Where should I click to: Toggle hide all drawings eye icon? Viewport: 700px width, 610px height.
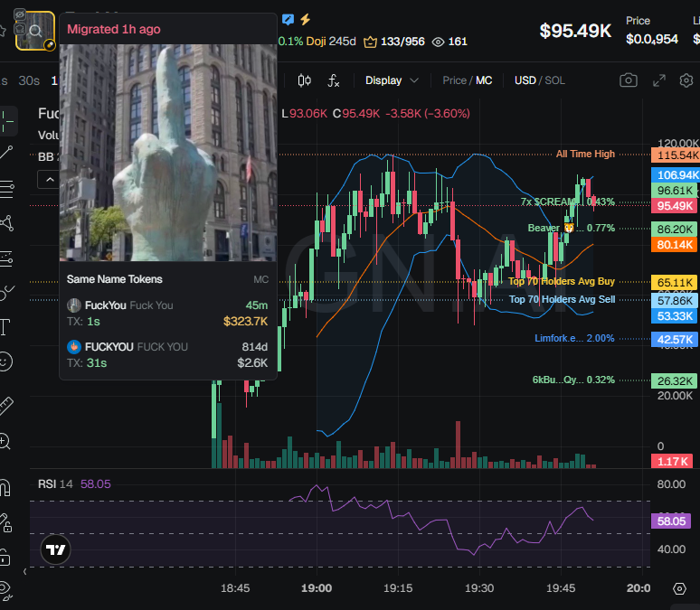tap(5, 590)
